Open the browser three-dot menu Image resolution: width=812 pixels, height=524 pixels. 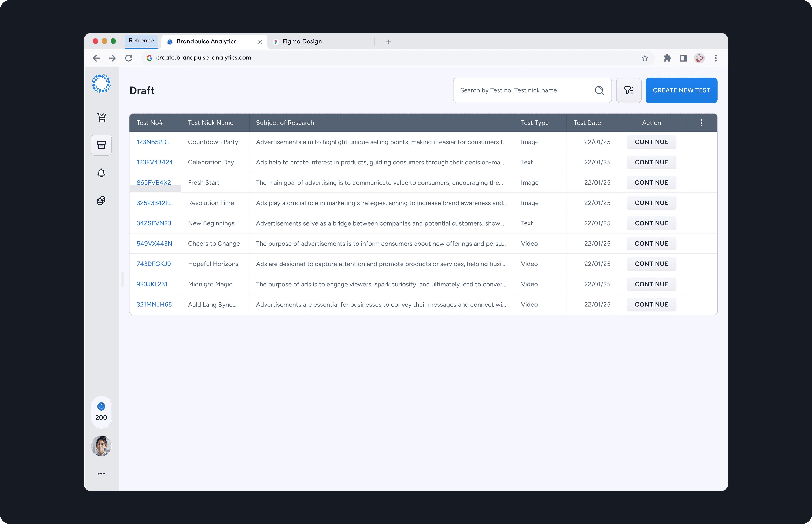pos(716,58)
